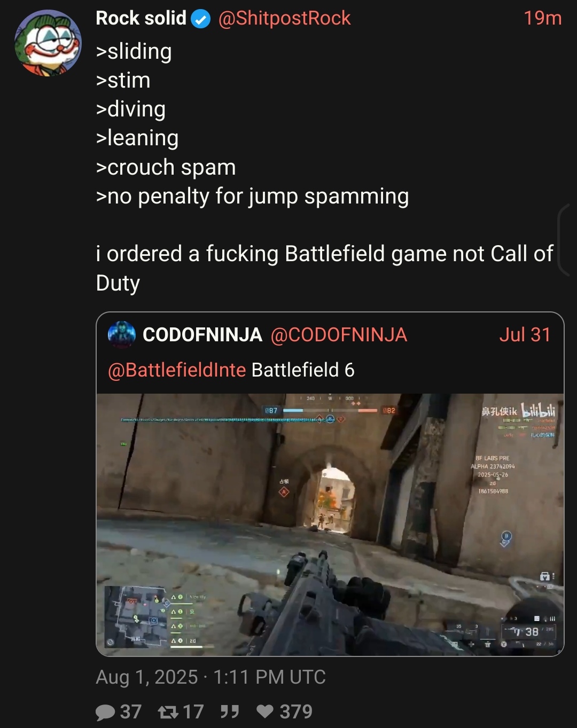Viewport: 577px width, 728px height.
Task: Tap the blue verified badge
Action: click(x=201, y=19)
